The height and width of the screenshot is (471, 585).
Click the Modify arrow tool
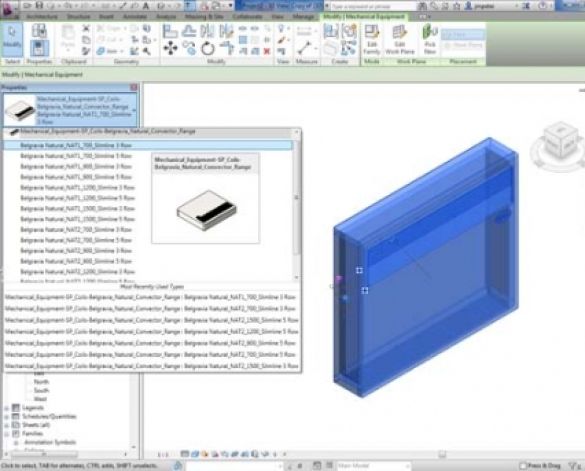point(12,37)
